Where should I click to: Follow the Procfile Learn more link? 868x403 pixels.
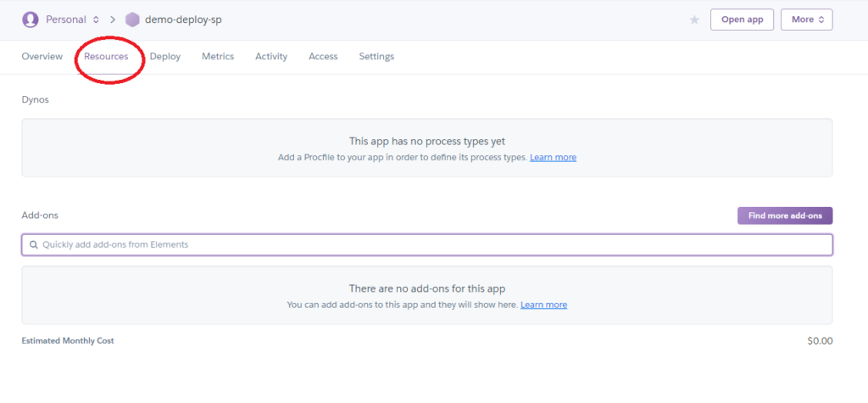click(553, 158)
